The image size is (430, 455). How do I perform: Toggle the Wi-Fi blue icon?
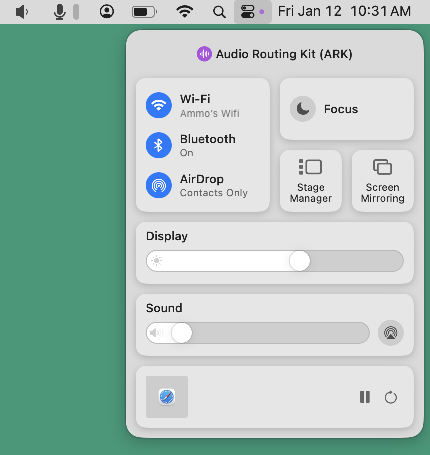click(159, 105)
